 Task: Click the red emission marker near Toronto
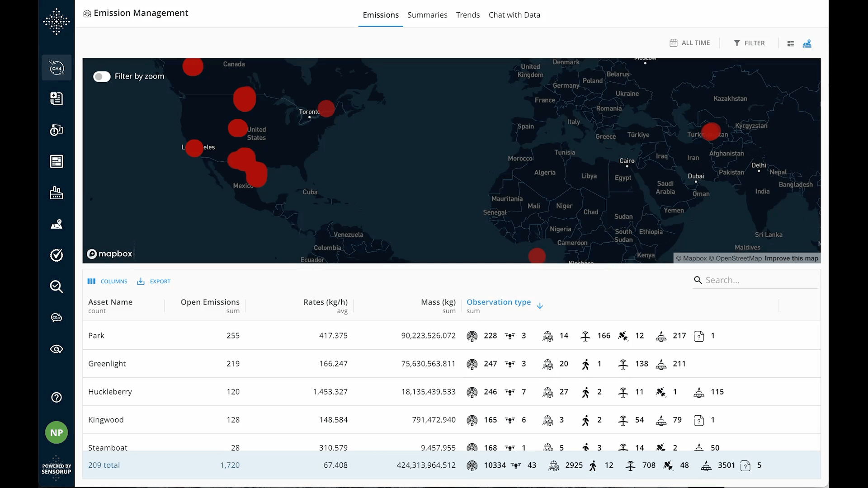click(x=326, y=108)
